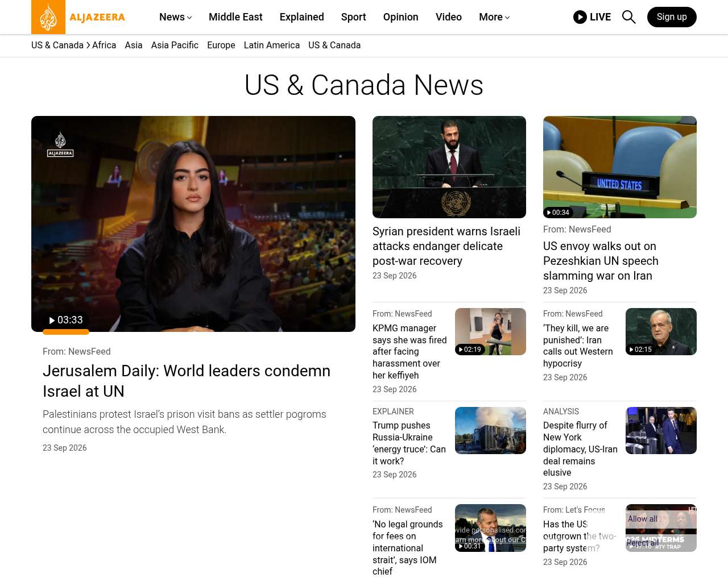Select the Asia Pacific region tab
Screen dimensions: 728x582
click(x=175, y=45)
